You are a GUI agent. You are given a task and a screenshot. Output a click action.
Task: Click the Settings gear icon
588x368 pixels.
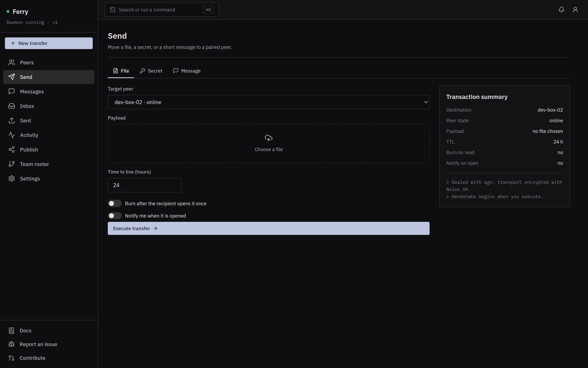(12, 179)
